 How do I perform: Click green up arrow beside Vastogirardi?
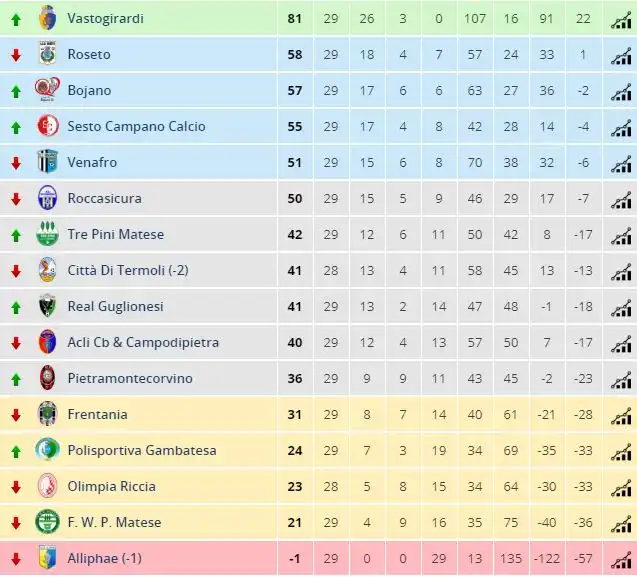(x=16, y=20)
